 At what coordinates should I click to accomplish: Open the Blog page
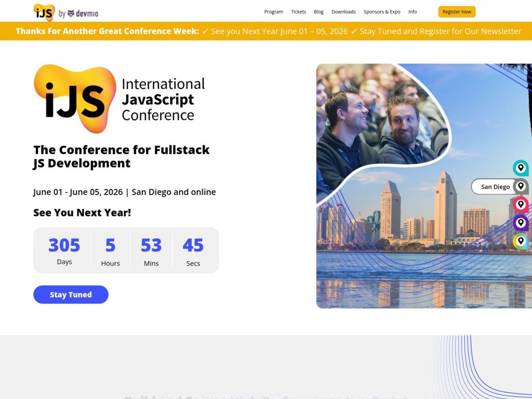click(x=318, y=11)
